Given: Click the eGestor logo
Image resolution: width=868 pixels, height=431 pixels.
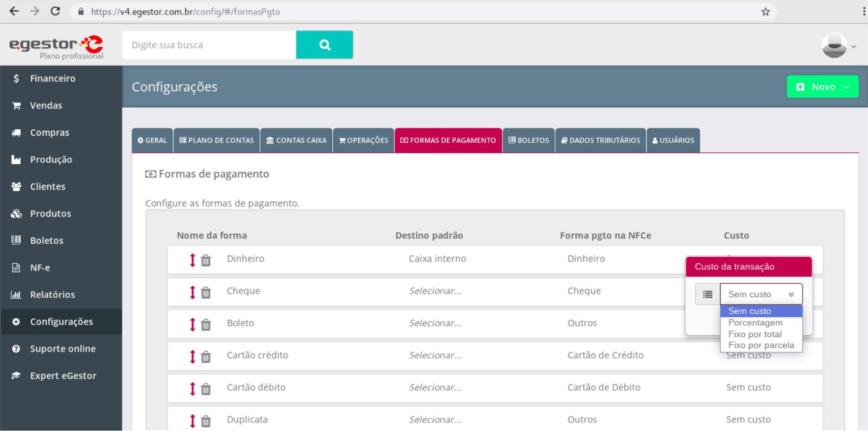Looking at the screenshot, I should click(x=56, y=47).
